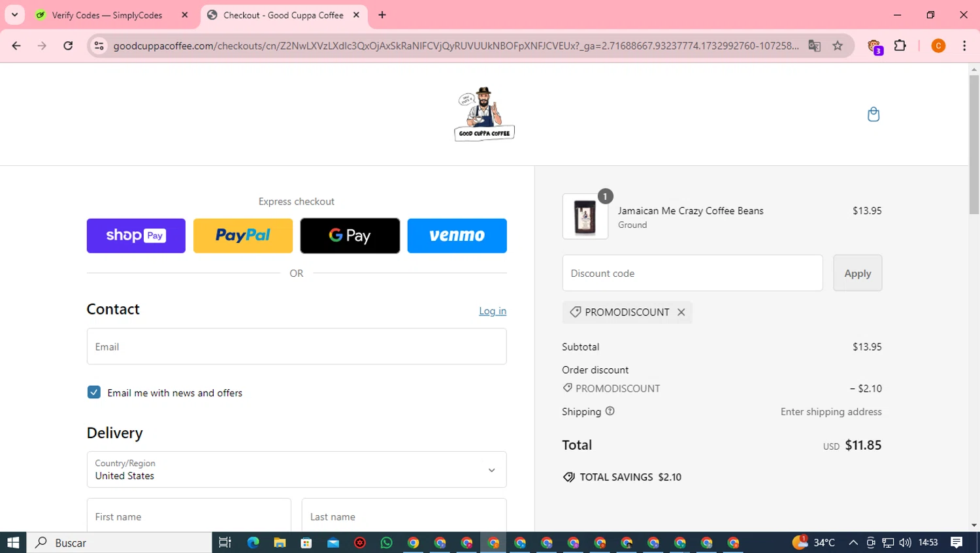Click the shipping help question mark icon
This screenshot has height=553, width=980.
click(610, 411)
